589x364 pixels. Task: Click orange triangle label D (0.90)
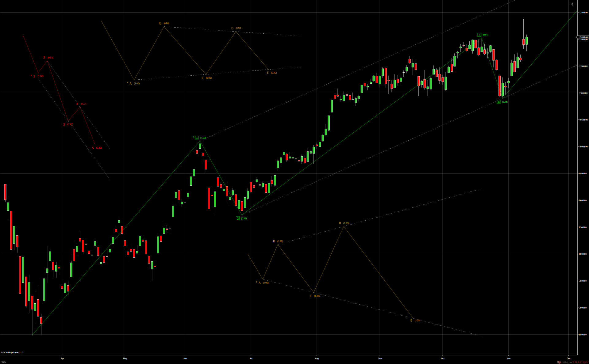(236, 28)
